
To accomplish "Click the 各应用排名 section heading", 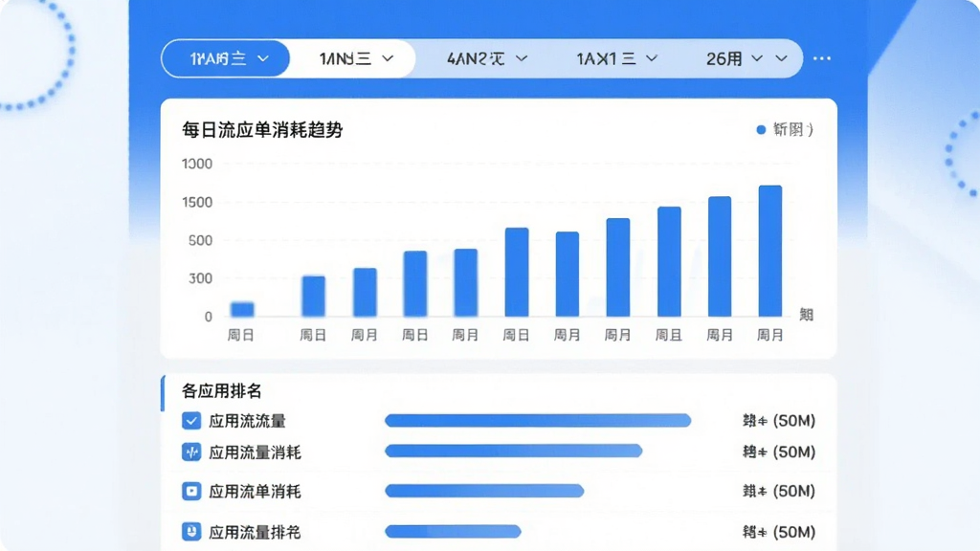I will tap(221, 391).
